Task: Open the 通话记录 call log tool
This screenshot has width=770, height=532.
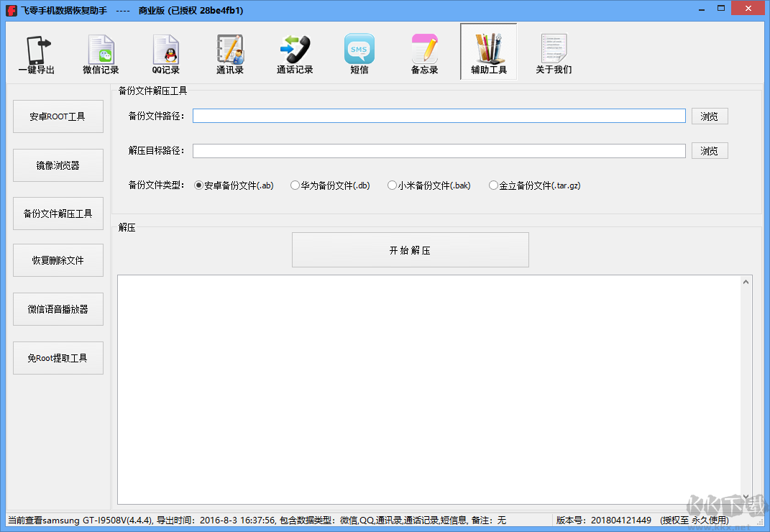Action: (x=295, y=52)
